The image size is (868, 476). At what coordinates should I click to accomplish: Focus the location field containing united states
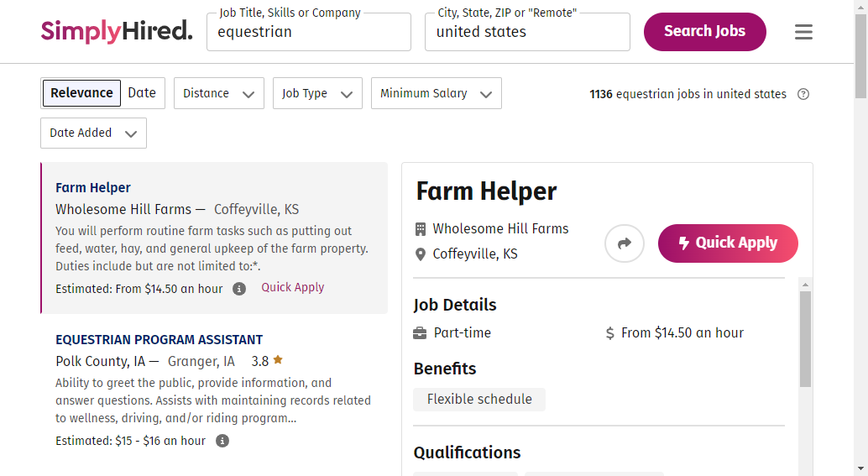[527, 32]
